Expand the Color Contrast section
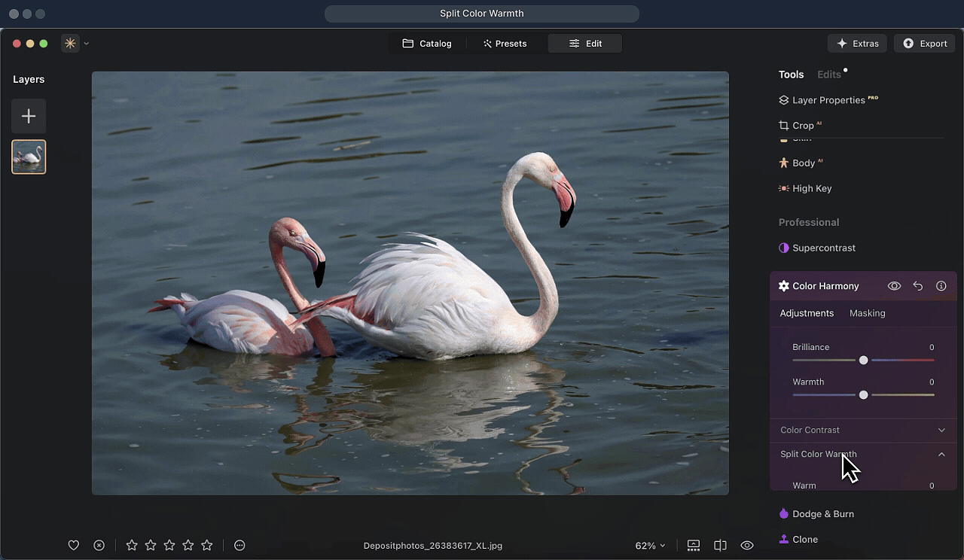The height and width of the screenshot is (560, 964). [x=941, y=430]
